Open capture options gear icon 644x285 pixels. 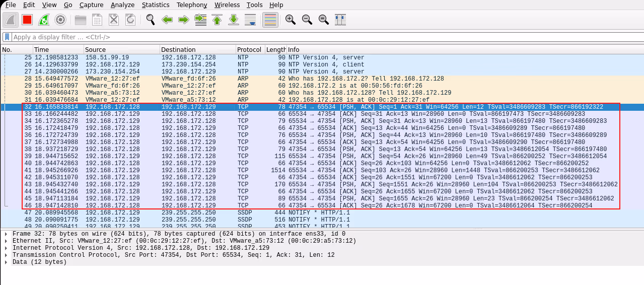60,20
